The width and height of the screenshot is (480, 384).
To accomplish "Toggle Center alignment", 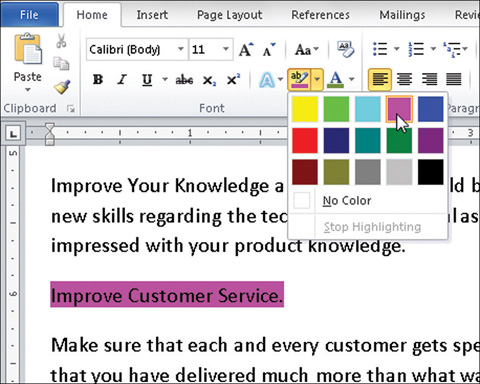I will coord(404,79).
